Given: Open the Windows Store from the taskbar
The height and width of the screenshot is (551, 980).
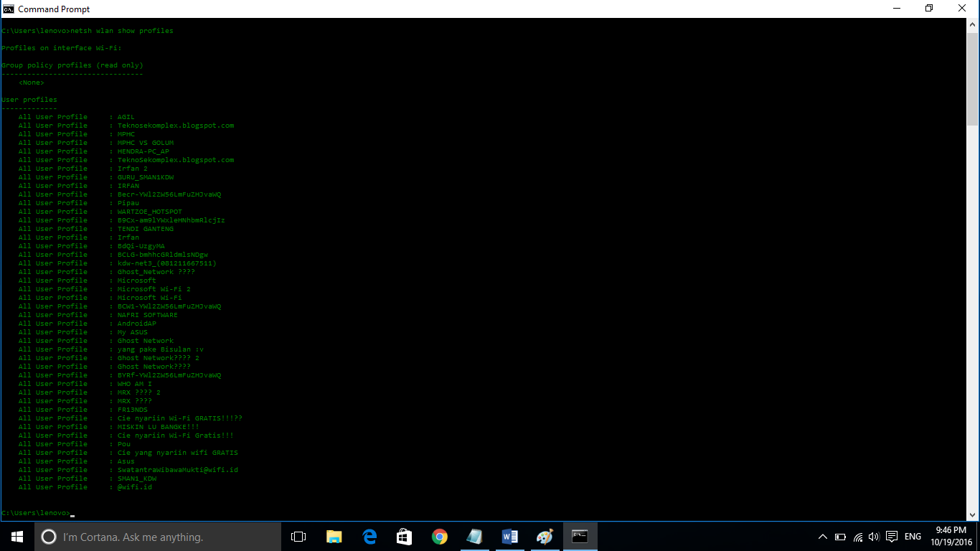Looking at the screenshot, I should pos(404,536).
